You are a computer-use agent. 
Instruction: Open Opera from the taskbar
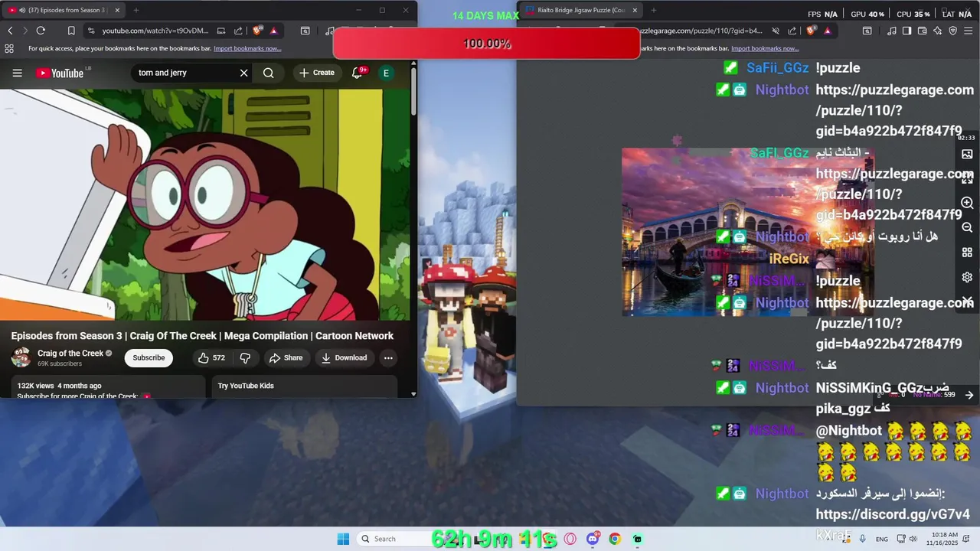coord(570,539)
